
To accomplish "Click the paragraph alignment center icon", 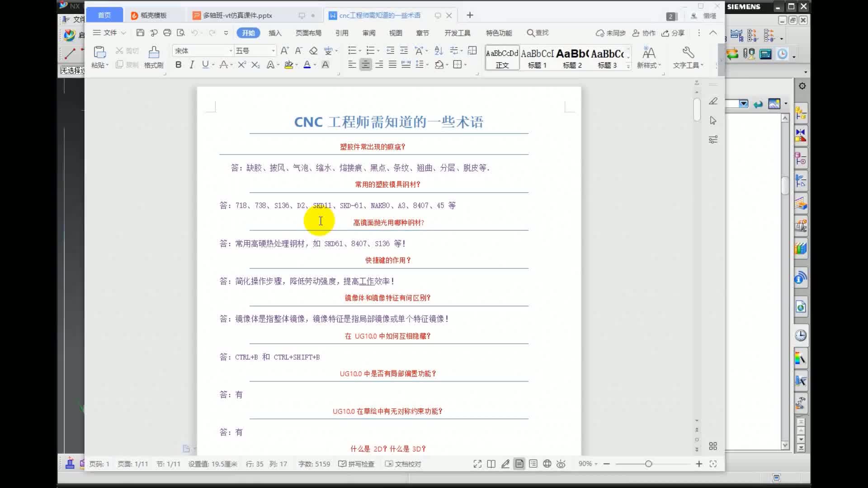I will point(365,64).
